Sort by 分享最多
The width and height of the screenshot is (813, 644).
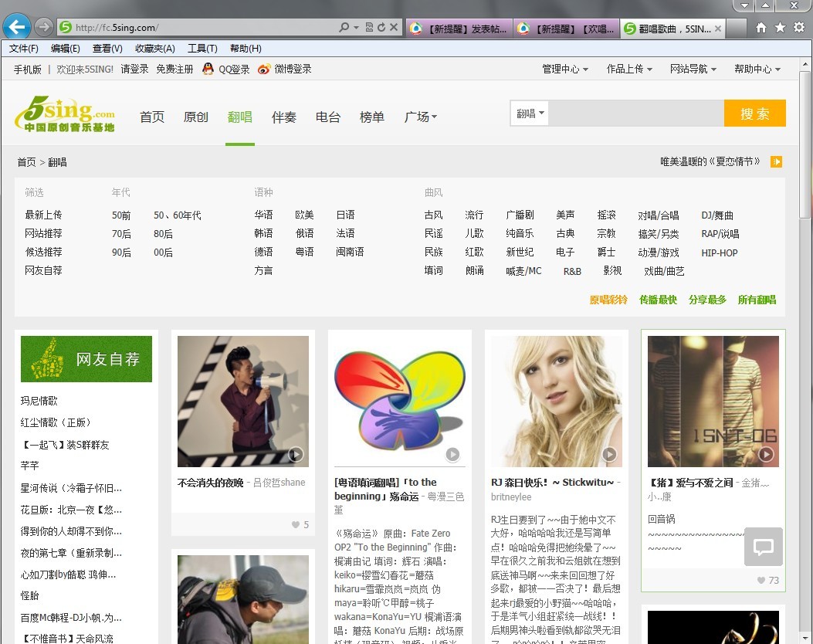(707, 300)
